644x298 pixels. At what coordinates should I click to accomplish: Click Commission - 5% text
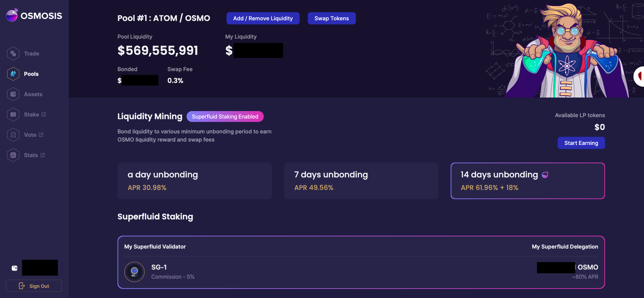click(173, 277)
